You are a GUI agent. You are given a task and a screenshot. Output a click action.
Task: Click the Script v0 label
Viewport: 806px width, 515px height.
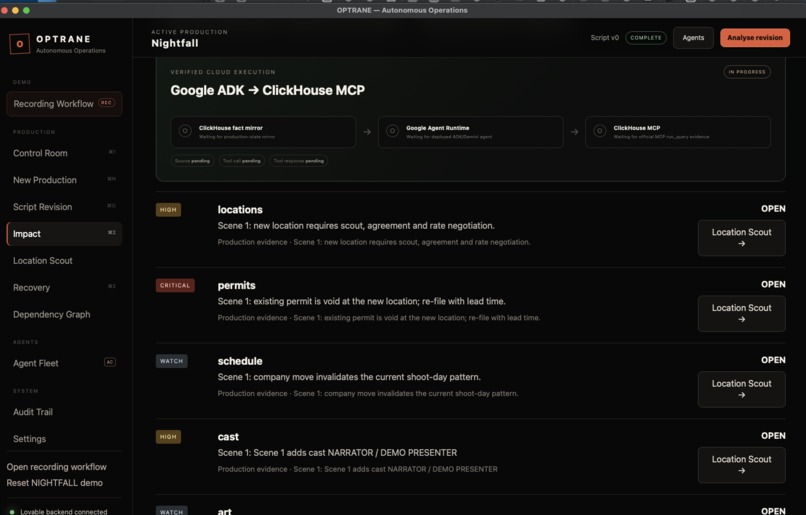(604, 38)
